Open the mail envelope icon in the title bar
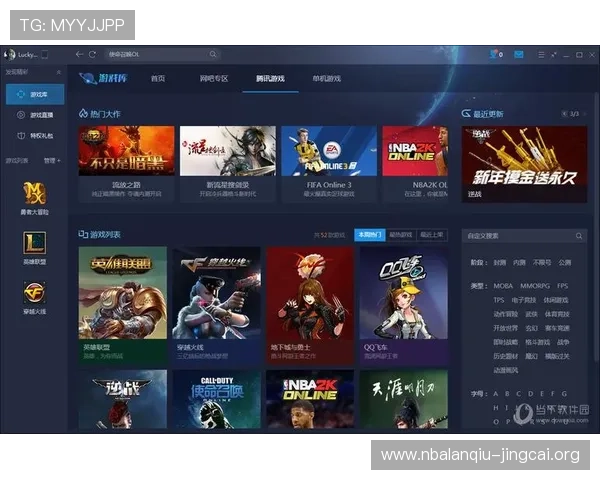600x480 pixels. (519, 54)
